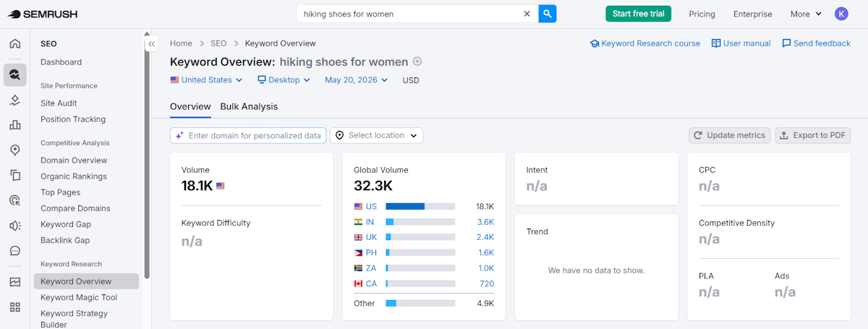
Task: Click the 2.4K volume value for UK
Action: pos(485,237)
